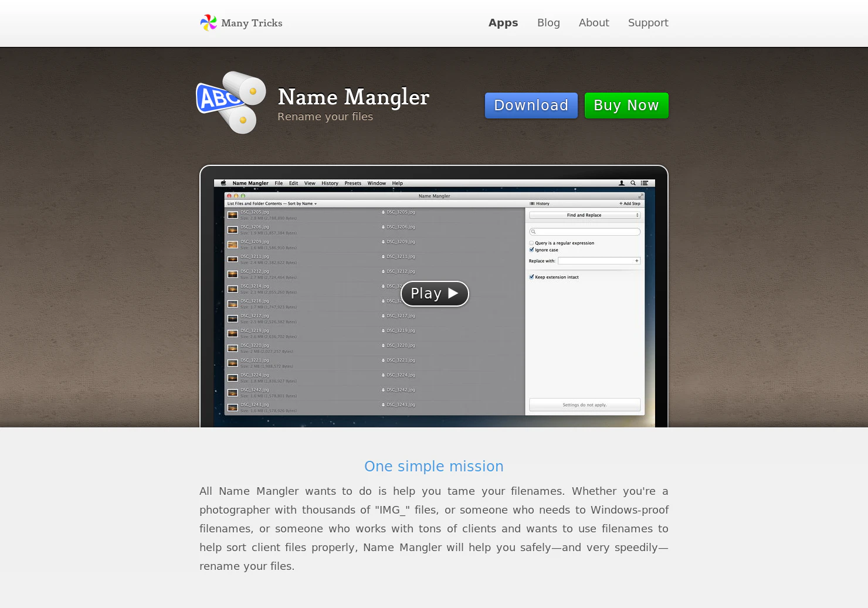Click the plus icon in the Replace with field
868x608 pixels.
tap(636, 261)
